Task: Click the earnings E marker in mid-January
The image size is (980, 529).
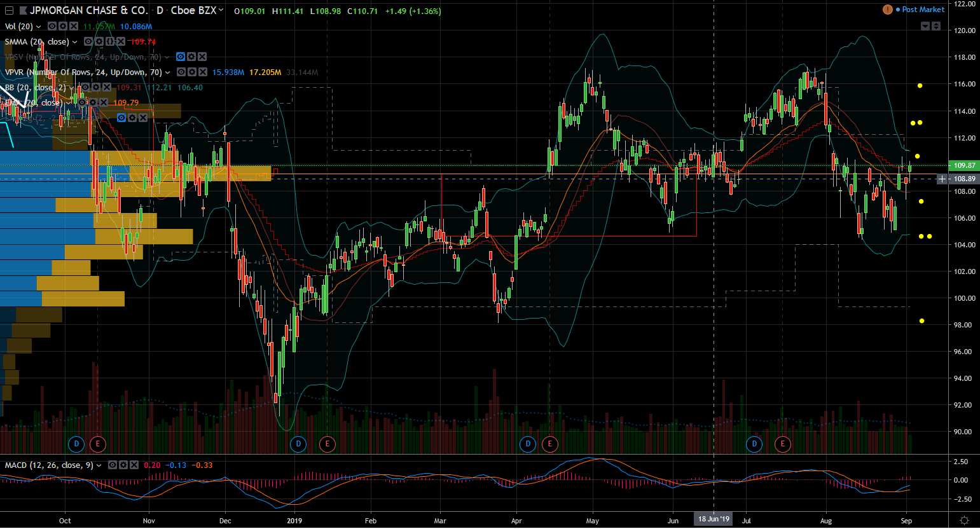Action: (x=328, y=444)
